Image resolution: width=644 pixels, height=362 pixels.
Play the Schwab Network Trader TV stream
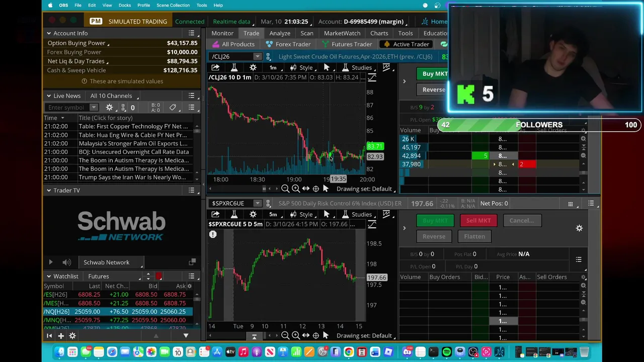50,262
